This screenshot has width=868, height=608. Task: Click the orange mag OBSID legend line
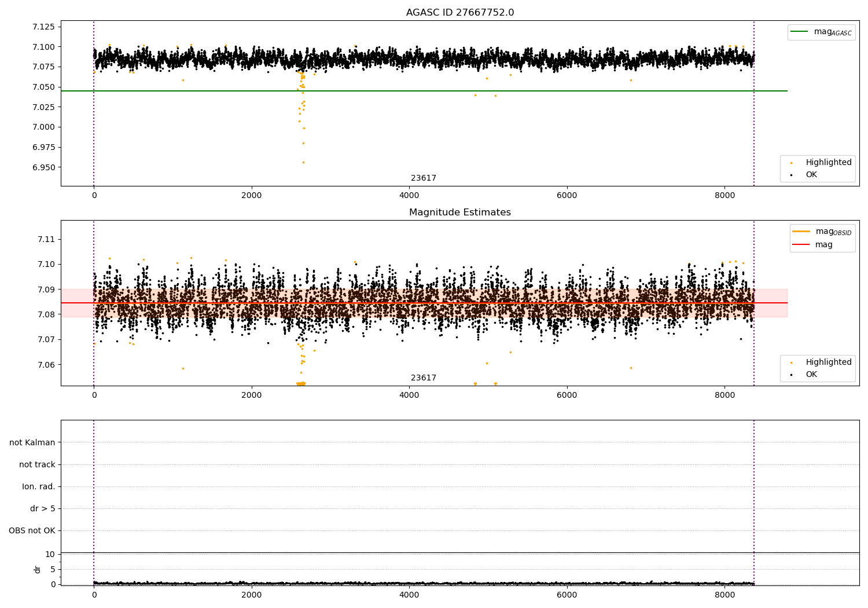(801, 232)
